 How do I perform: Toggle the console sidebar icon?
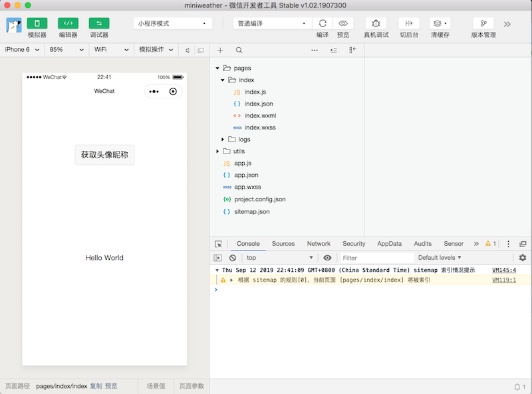(x=217, y=258)
